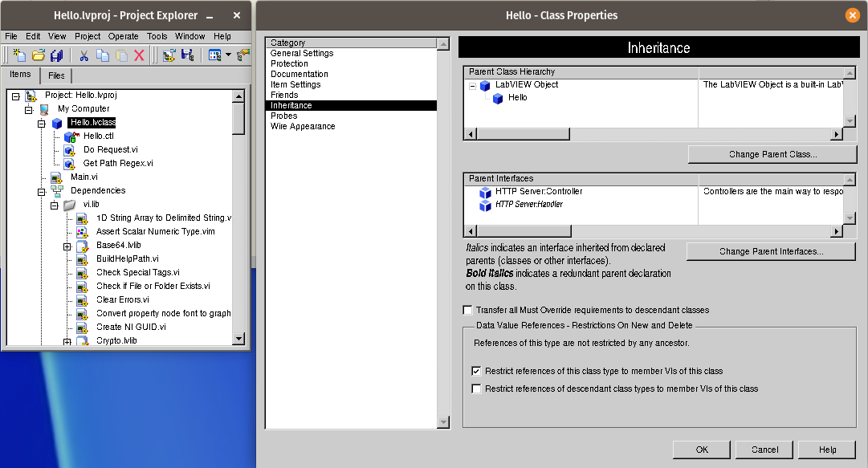Click the HTTP Server:Controller interface icon
This screenshot has width=868, height=468.
point(485,192)
